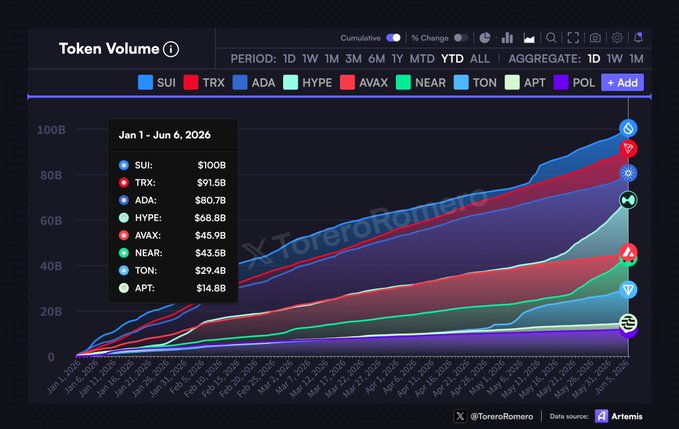Click the SUI: $100B tooltip row
The width and height of the screenshot is (679, 429).
172,165
